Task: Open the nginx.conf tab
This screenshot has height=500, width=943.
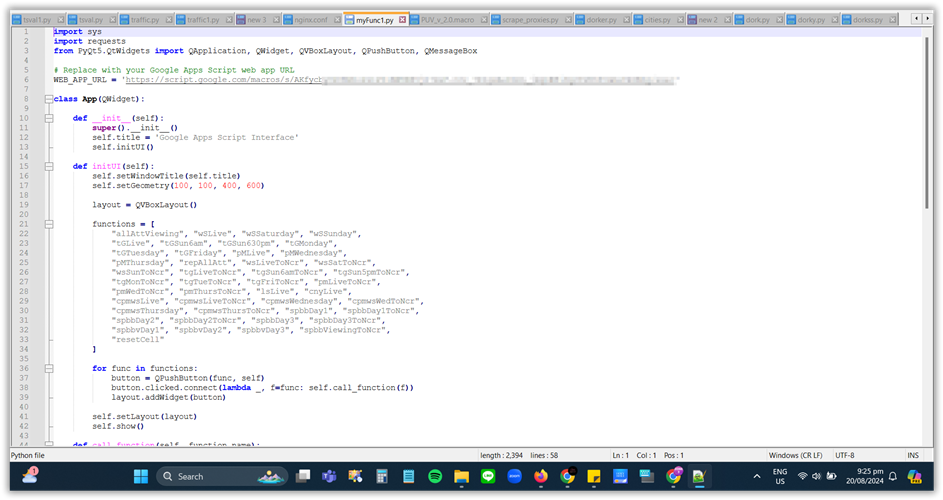Action: 311,20
